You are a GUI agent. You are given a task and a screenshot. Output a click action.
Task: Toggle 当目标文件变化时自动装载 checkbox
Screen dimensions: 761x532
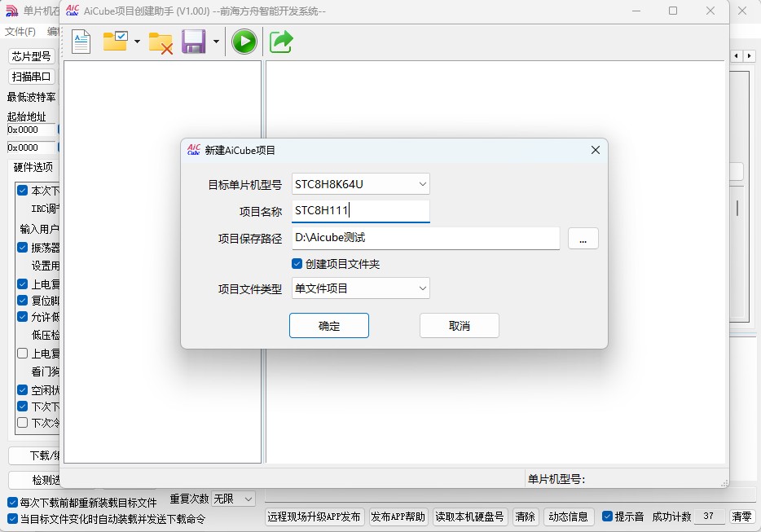(12, 519)
